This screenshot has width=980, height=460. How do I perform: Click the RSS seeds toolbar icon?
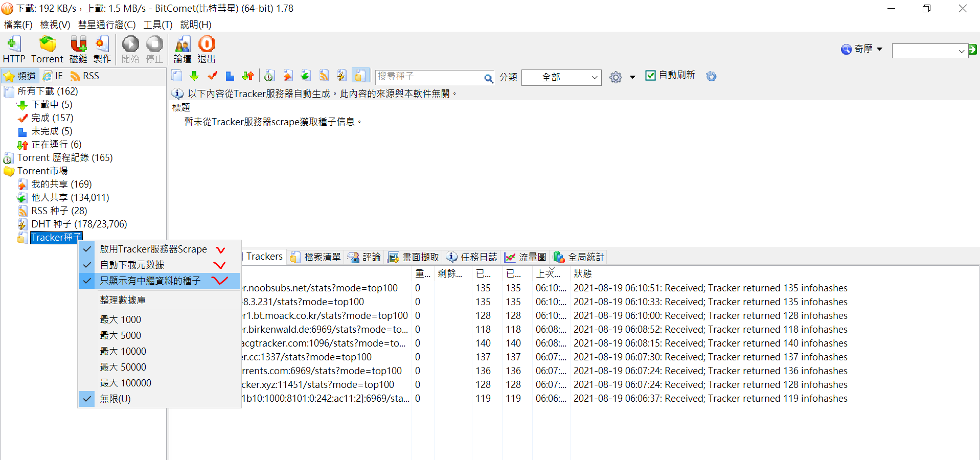(x=324, y=76)
